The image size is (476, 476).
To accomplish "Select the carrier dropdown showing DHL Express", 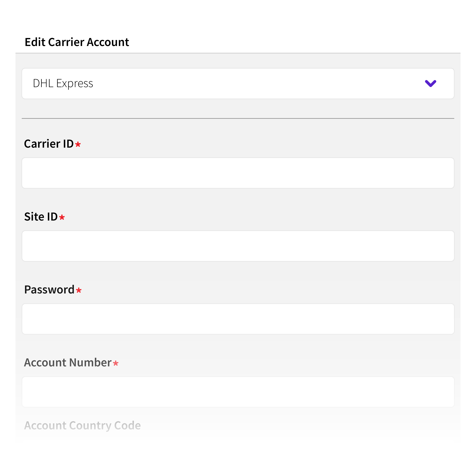I will 238,84.
